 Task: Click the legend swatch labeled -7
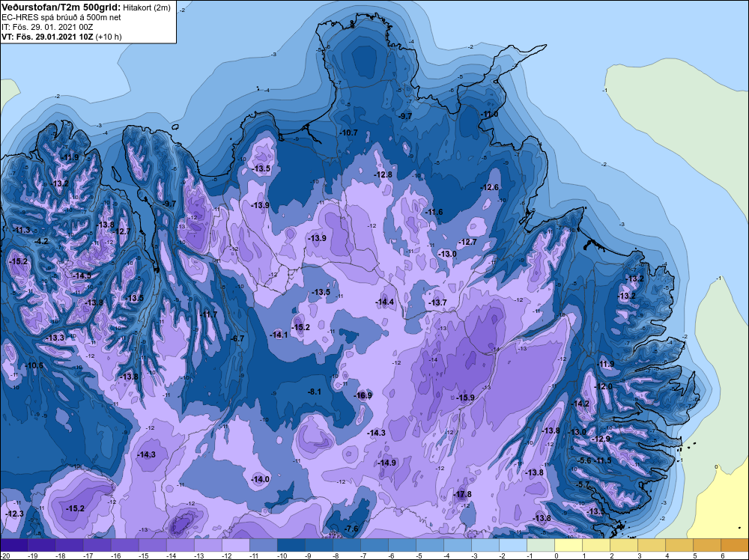pos(374,545)
